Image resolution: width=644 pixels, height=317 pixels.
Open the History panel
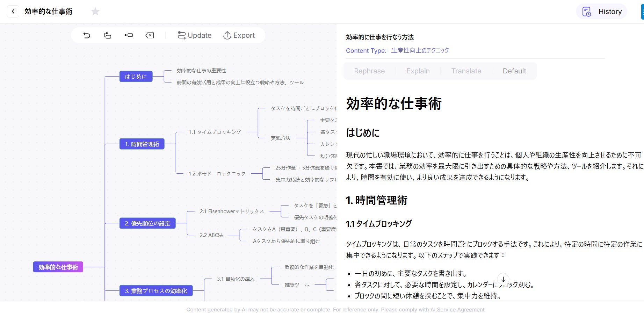coord(601,12)
